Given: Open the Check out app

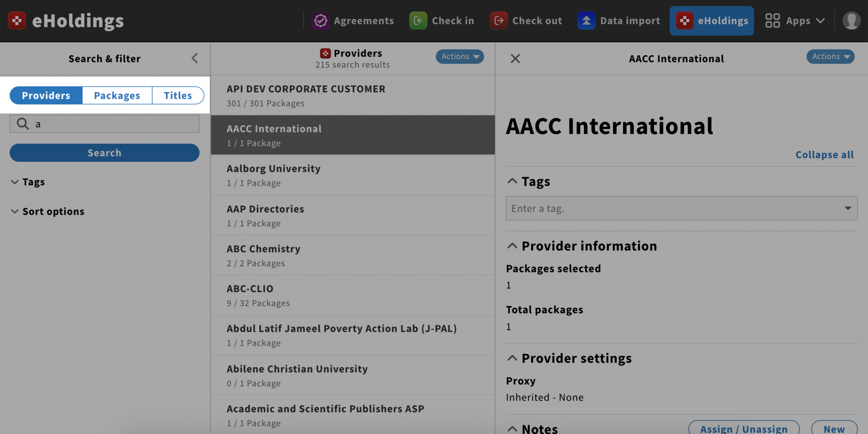Looking at the screenshot, I should point(526,20).
